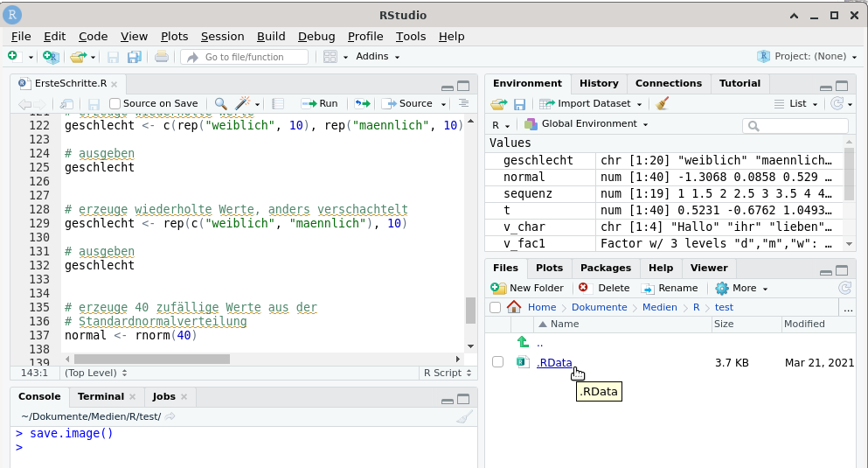The height and width of the screenshot is (468, 868).
Task: Open find and replace magnifier in editor
Action: pos(220,103)
